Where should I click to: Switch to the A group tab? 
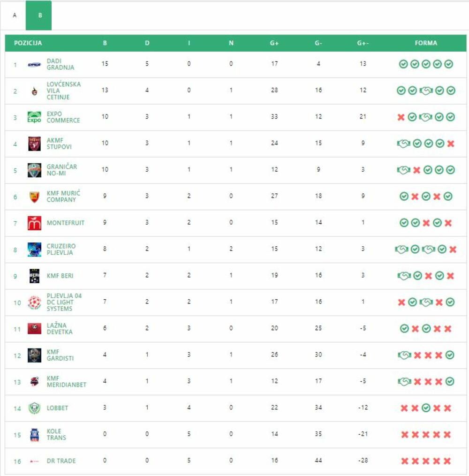(x=15, y=15)
